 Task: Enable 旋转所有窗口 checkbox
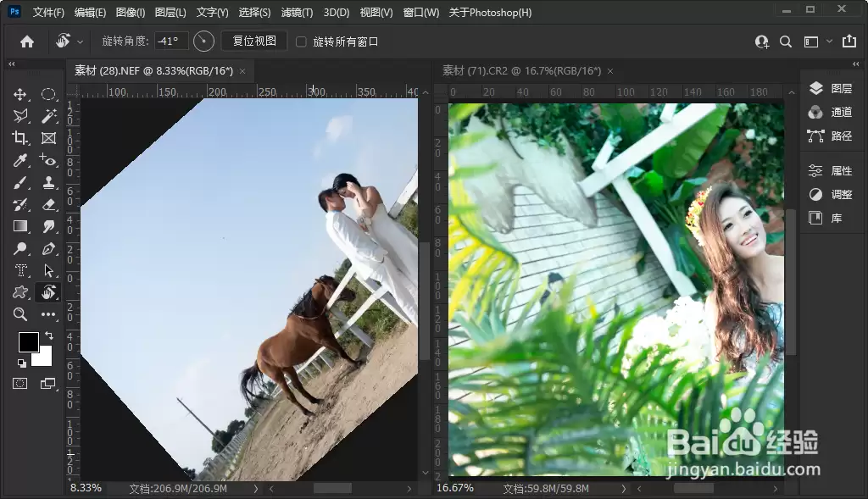tap(301, 42)
